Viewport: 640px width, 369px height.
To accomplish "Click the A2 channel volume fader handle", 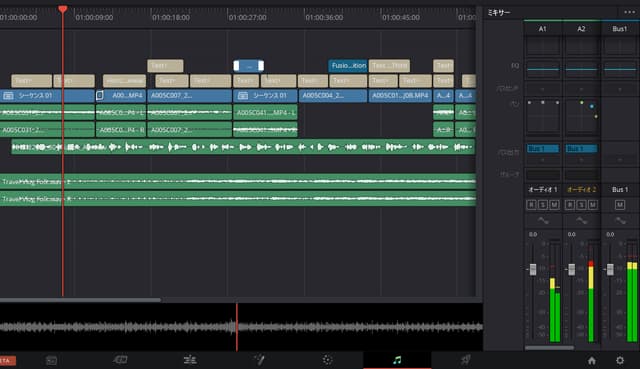I will click(x=571, y=269).
